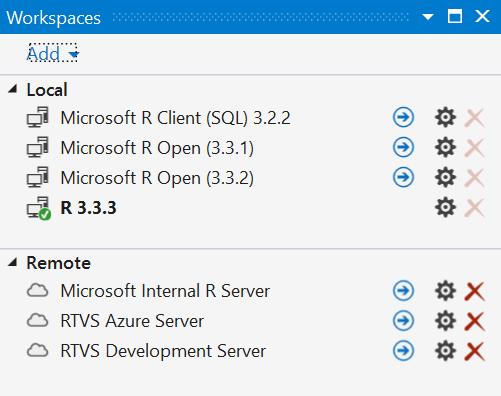Close the Workspaces panel
Screen dimensions: 501x396
(x=482, y=16)
